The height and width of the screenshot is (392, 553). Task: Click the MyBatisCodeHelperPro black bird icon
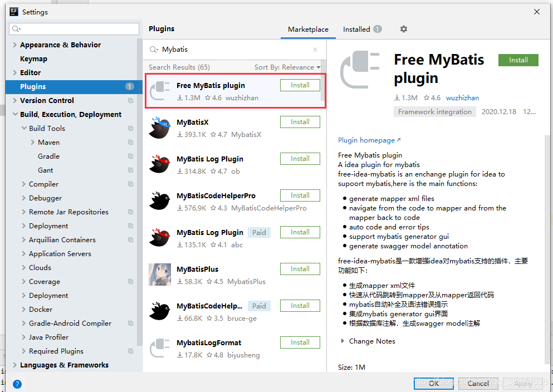[160, 200]
